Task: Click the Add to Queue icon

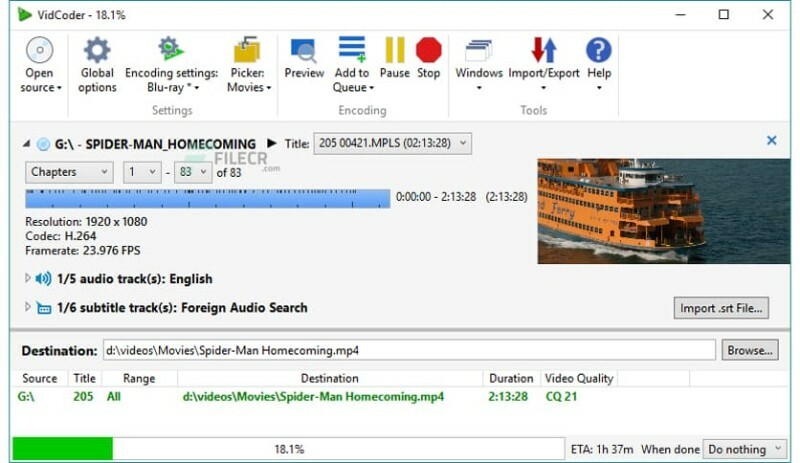Action: (x=352, y=50)
